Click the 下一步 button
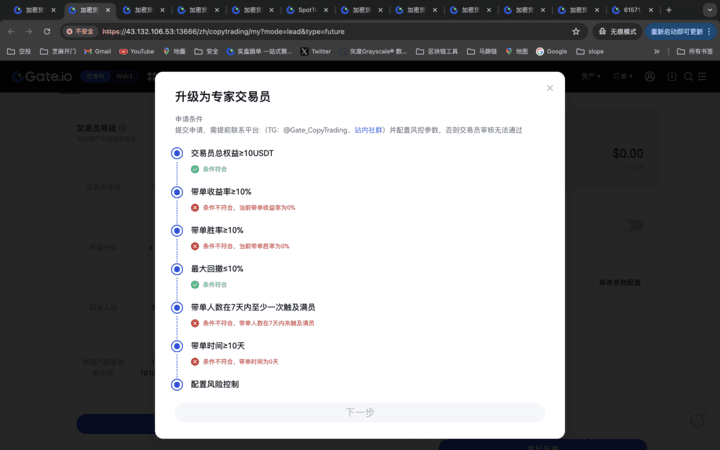This screenshot has height=450, width=720. click(359, 412)
